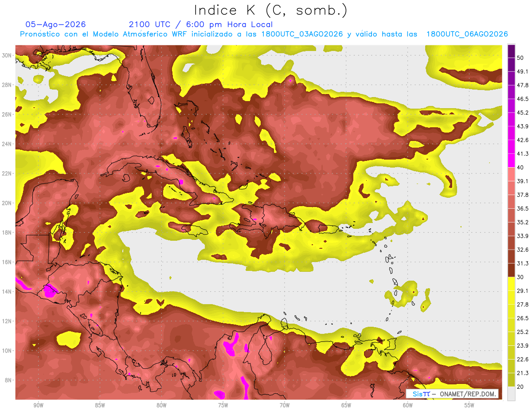
Task: Click the color bar label '41.3'
Action: 523,154
